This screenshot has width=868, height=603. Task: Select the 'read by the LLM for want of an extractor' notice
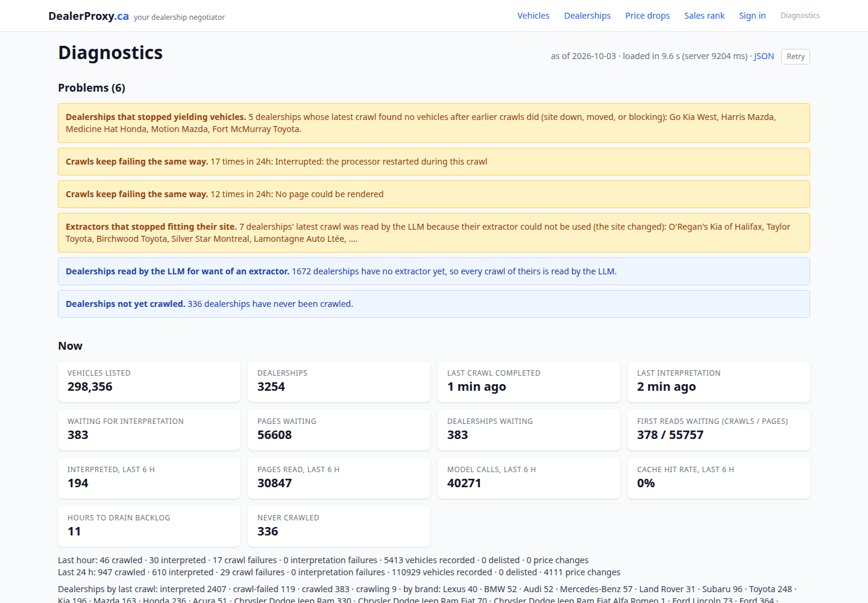pos(434,271)
